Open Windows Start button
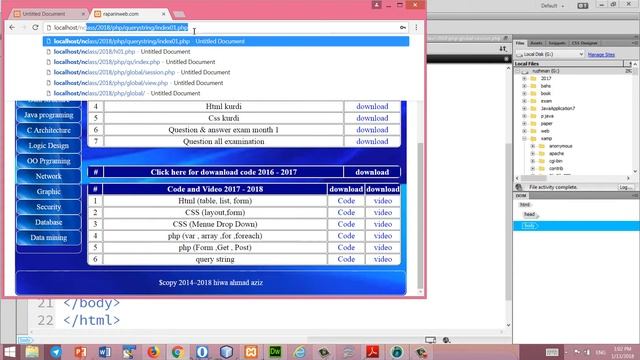640x360 pixels. (9, 352)
